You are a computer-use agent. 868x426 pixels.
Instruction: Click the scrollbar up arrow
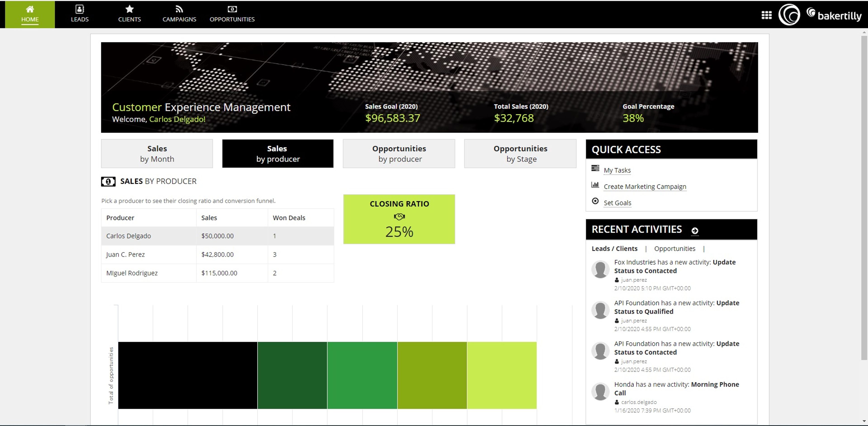[x=864, y=32]
